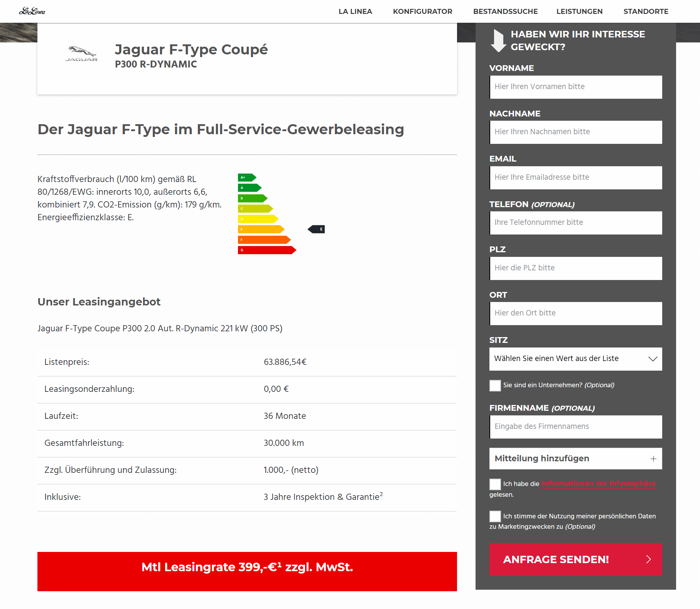Click the arrow on Anfrage senden button

click(x=649, y=559)
